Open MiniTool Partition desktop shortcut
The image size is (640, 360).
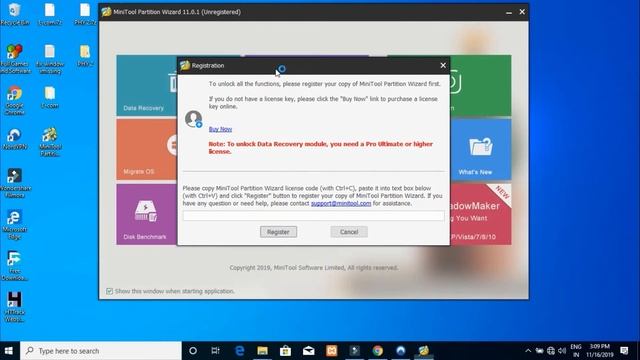50,142
